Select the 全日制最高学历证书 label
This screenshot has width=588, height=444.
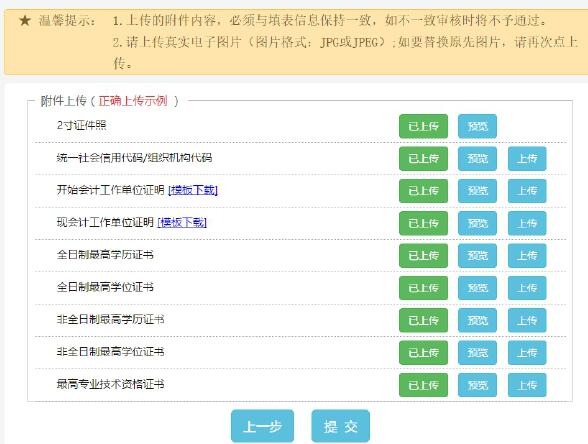point(105,255)
